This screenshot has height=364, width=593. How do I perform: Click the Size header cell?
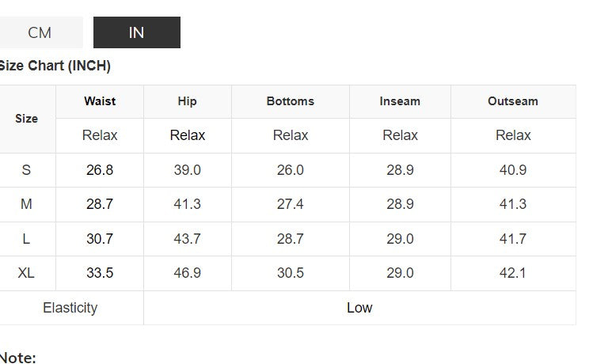(x=26, y=119)
